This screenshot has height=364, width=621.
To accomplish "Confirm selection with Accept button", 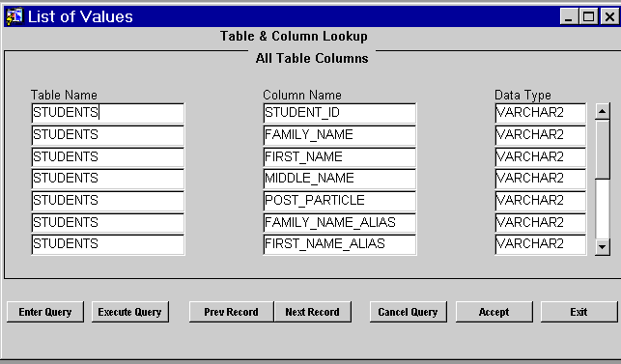I will [x=494, y=312].
